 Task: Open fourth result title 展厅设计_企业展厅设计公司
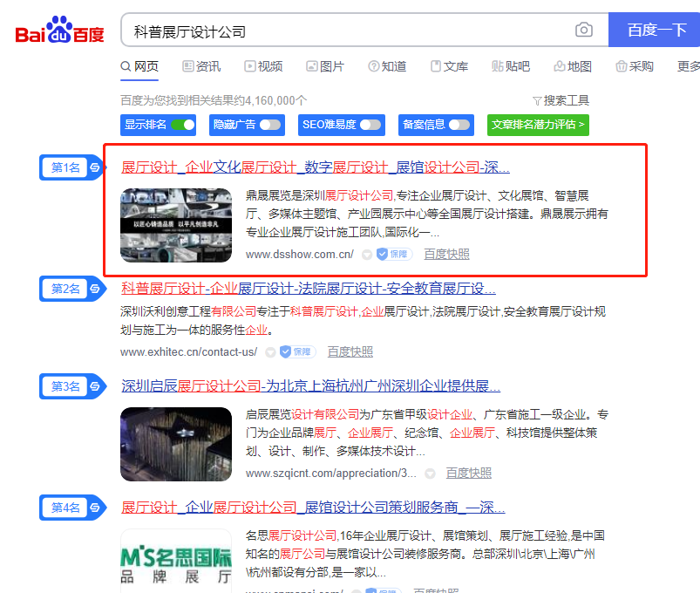(313, 508)
